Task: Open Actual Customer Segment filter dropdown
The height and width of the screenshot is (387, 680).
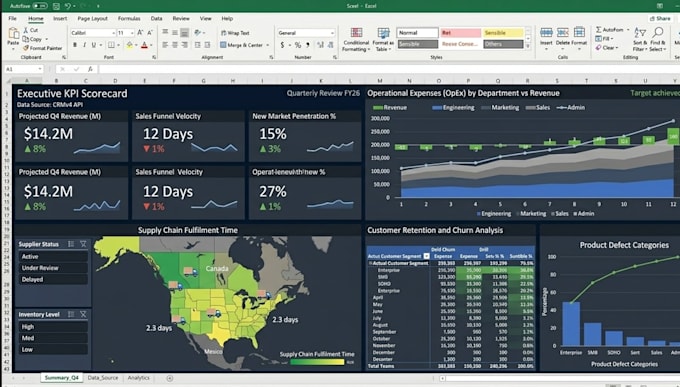Action: tap(426, 256)
